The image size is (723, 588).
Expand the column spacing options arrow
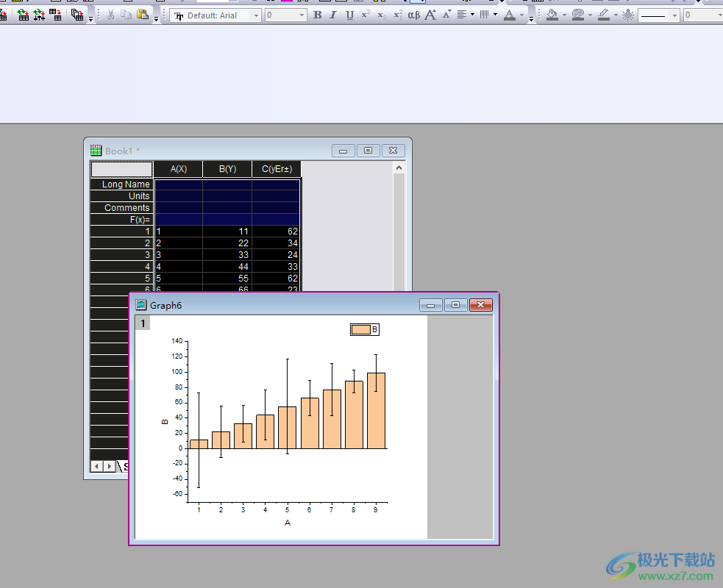click(x=495, y=15)
